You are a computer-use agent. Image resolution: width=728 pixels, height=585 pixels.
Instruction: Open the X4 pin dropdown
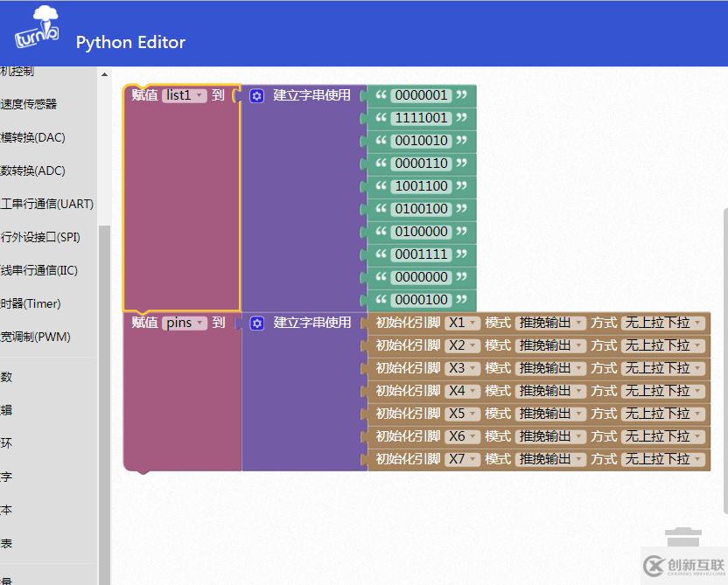pyautogui.click(x=463, y=391)
